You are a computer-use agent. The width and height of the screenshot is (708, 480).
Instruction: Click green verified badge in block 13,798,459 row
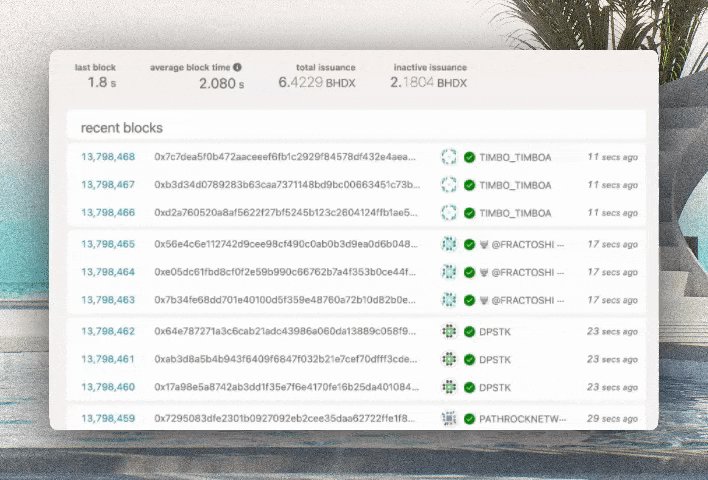[x=470, y=419]
